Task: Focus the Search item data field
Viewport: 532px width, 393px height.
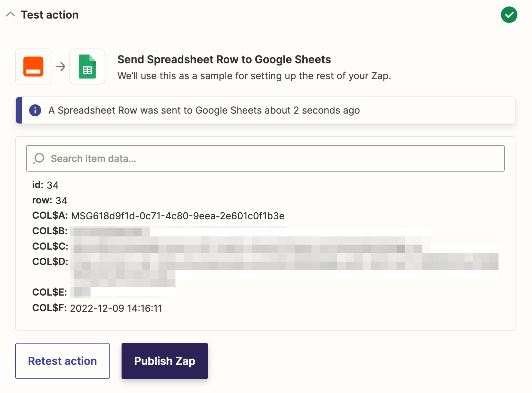Action: point(265,158)
